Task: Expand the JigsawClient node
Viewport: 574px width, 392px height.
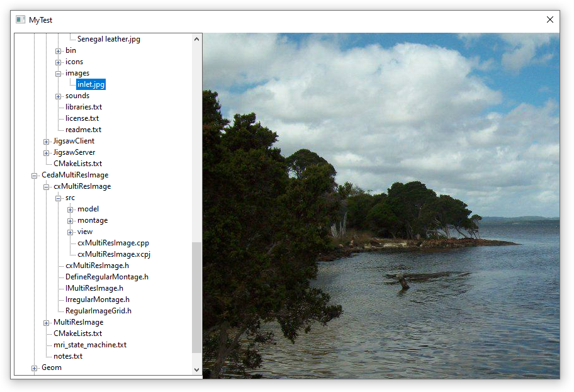Action: (x=46, y=142)
